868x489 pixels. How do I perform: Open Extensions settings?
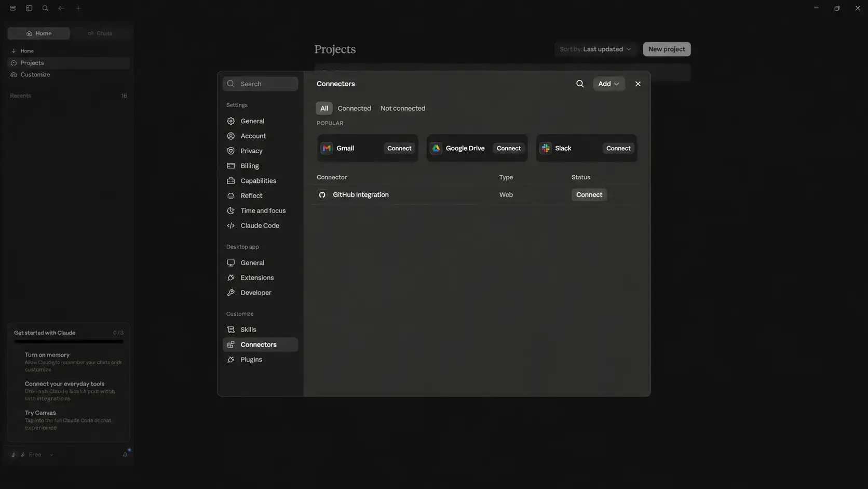pos(260,278)
